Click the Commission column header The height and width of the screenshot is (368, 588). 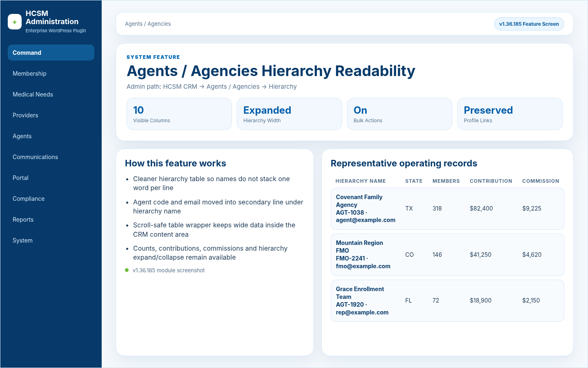point(541,181)
